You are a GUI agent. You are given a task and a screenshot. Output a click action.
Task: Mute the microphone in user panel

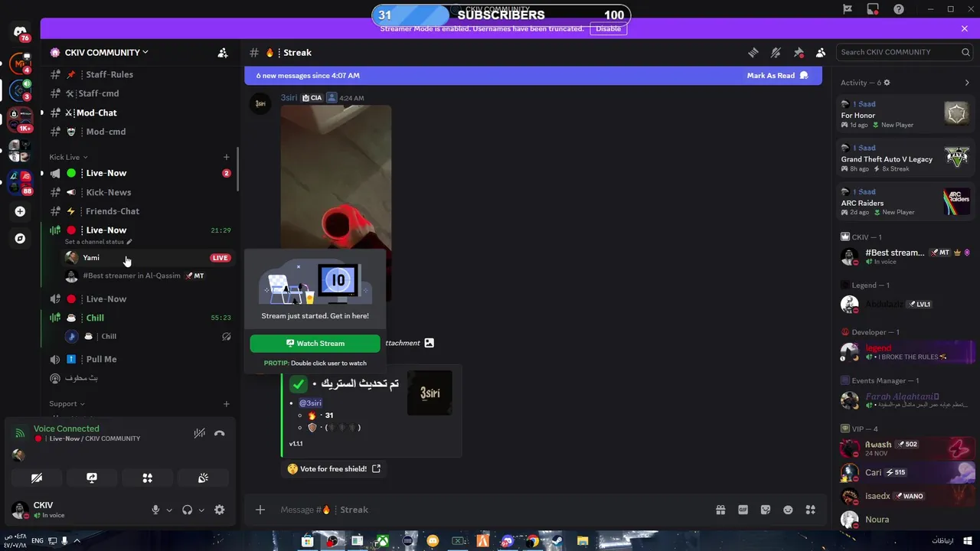155,510
